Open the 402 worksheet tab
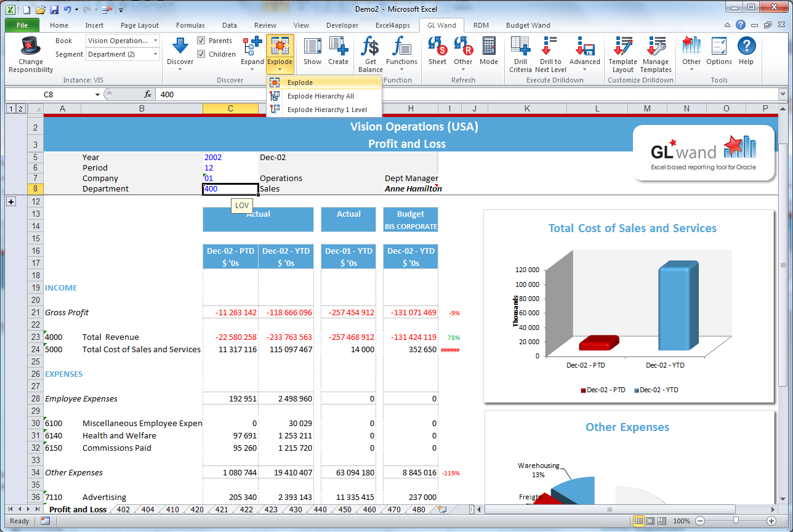793x532 pixels. click(123, 509)
